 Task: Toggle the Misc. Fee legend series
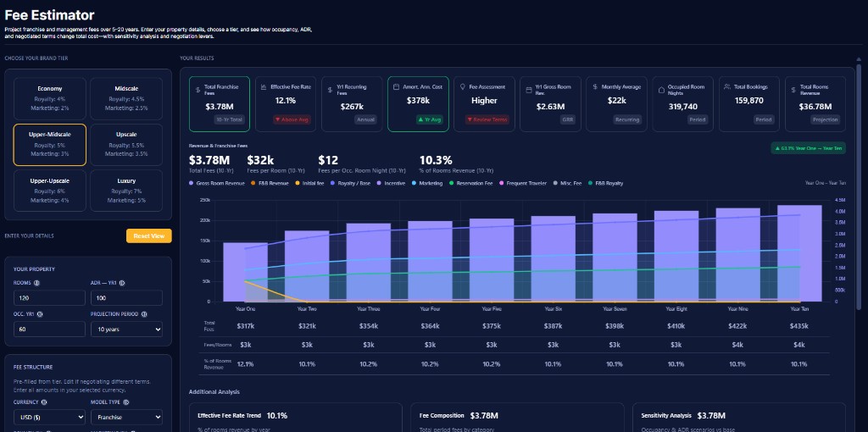point(566,183)
